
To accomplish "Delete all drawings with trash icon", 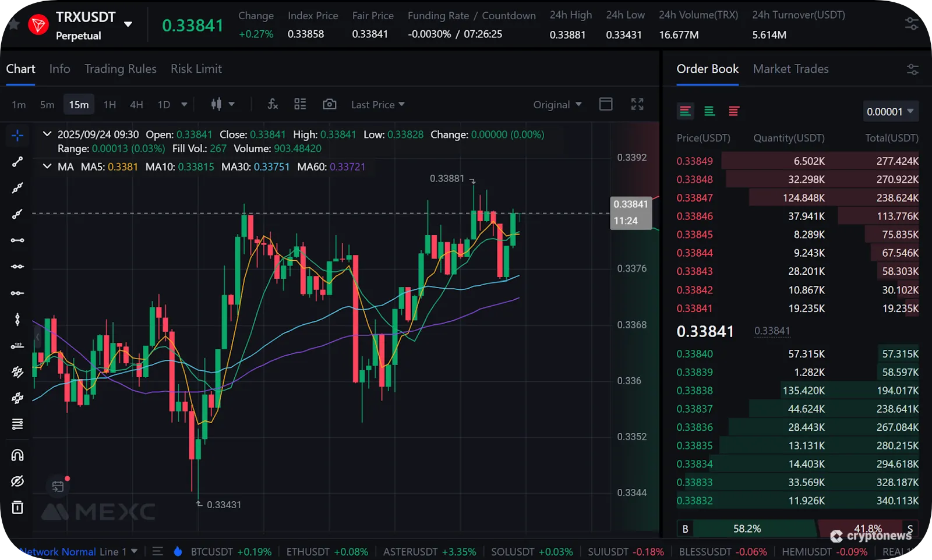I will pos(17,507).
